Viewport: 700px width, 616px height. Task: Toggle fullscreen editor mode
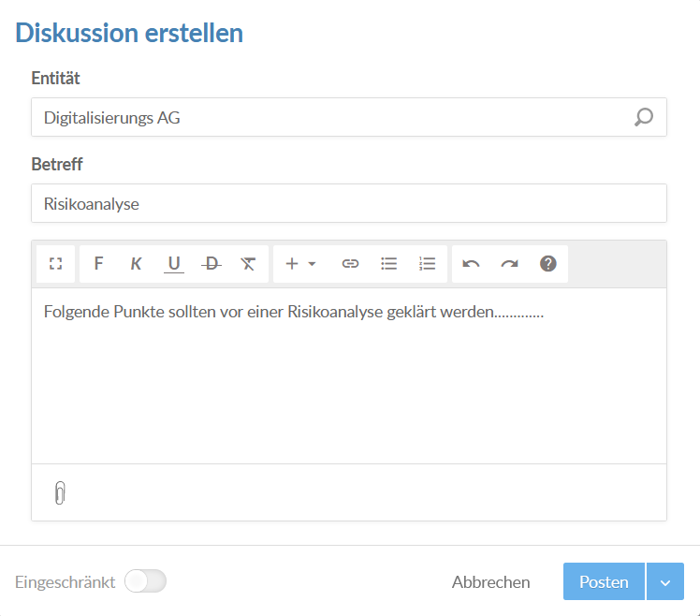tap(55, 264)
